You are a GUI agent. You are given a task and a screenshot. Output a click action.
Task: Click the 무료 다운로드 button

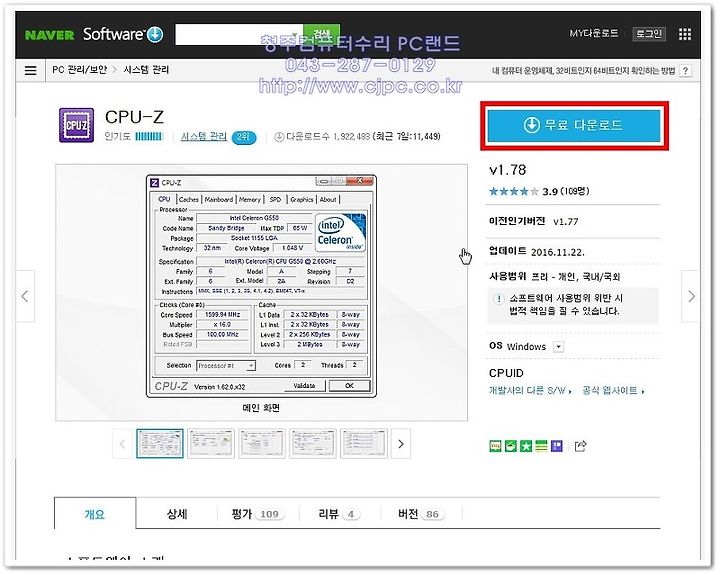[574, 125]
